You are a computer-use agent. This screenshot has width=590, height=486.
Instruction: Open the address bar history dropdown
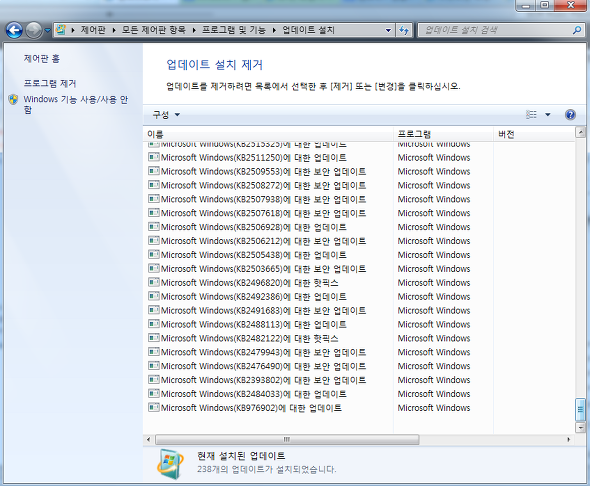pos(388,30)
